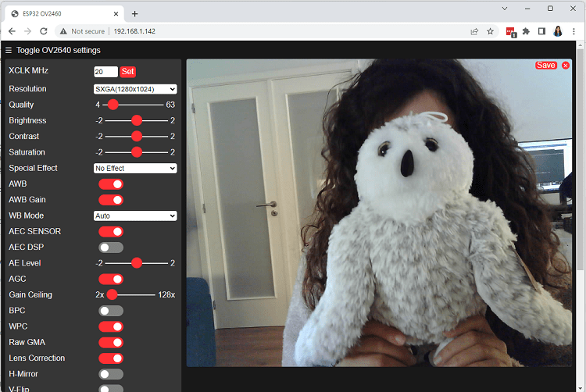Image resolution: width=586 pixels, height=392 pixels.
Task: Open a new browser tab
Action: tap(134, 13)
